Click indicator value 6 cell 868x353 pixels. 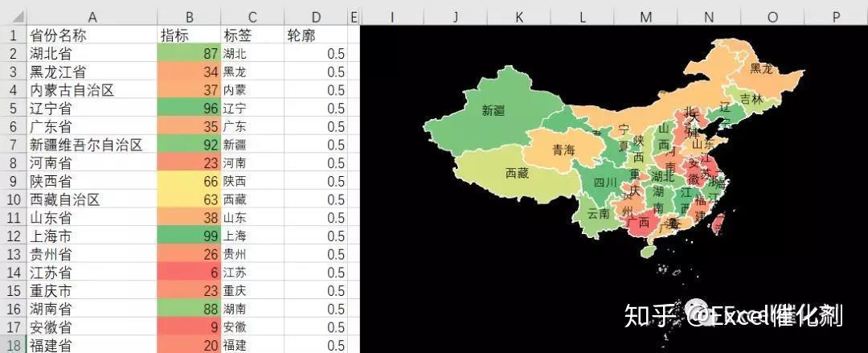click(x=189, y=273)
